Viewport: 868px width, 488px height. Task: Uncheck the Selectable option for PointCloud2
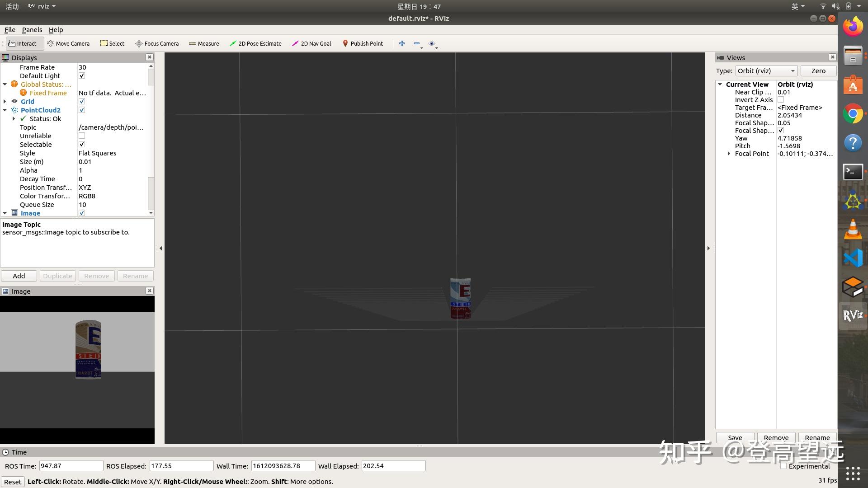point(82,144)
